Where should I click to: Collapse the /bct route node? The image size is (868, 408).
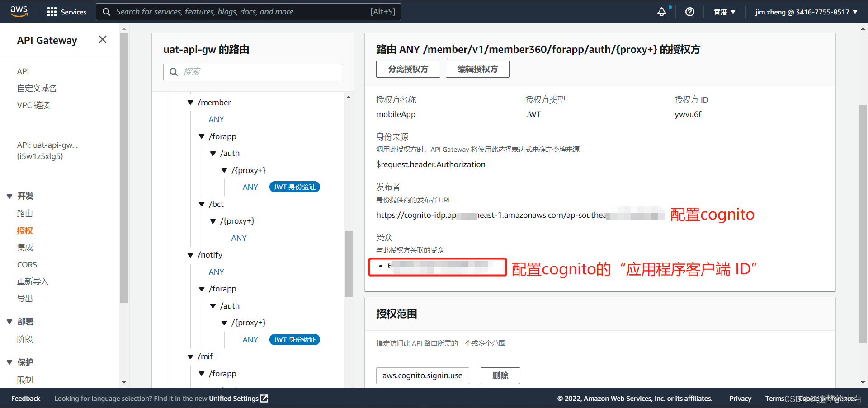click(x=202, y=204)
